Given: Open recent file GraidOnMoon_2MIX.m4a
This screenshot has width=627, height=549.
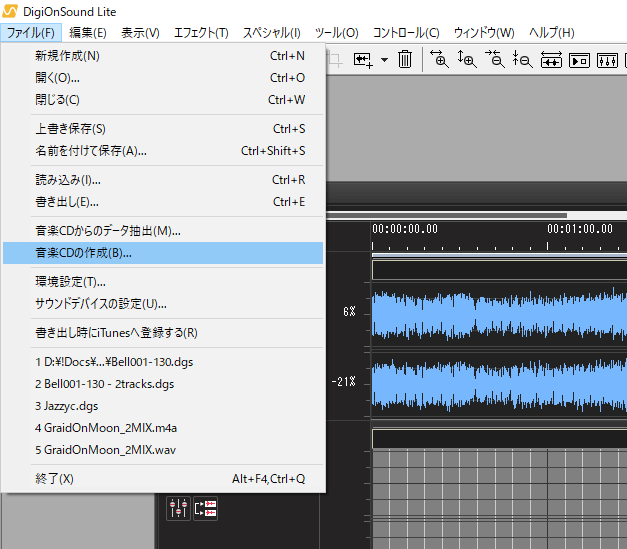Looking at the screenshot, I should (x=163, y=428).
